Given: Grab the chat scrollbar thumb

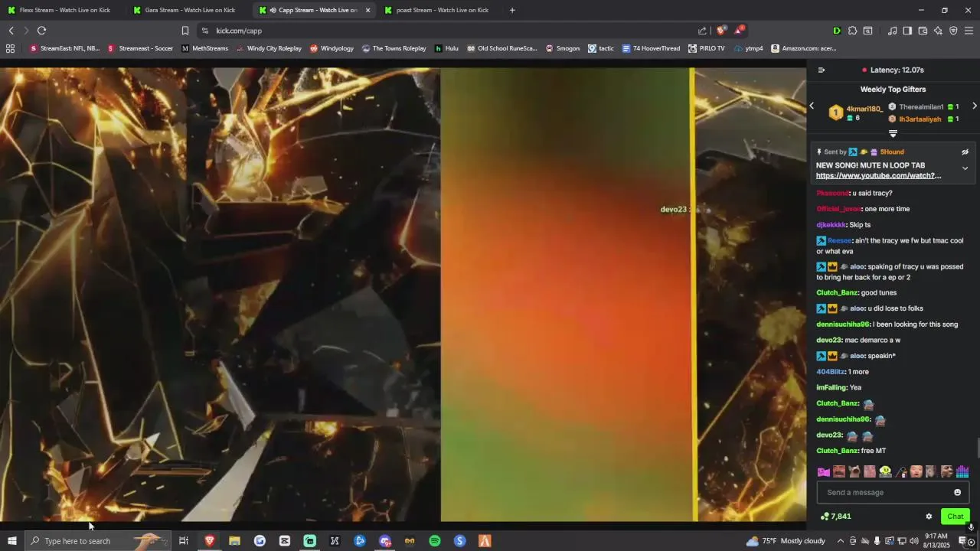Looking at the screenshot, I should [x=977, y=447].
